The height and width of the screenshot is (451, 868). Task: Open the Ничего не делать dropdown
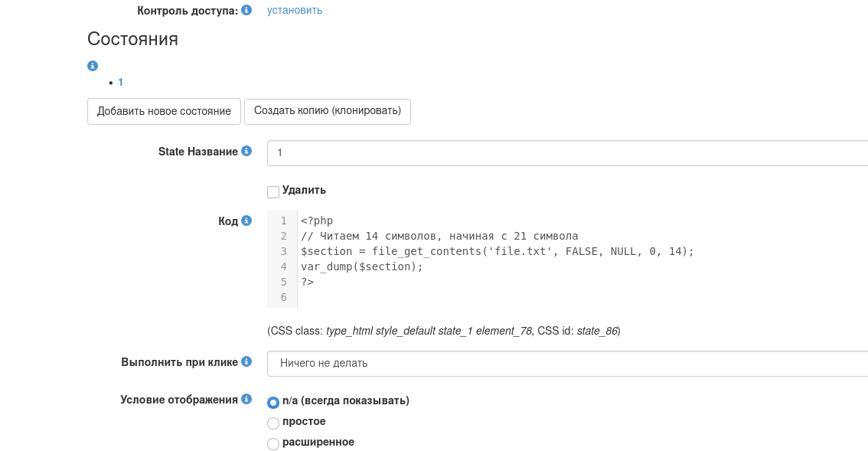pos(566,364)
